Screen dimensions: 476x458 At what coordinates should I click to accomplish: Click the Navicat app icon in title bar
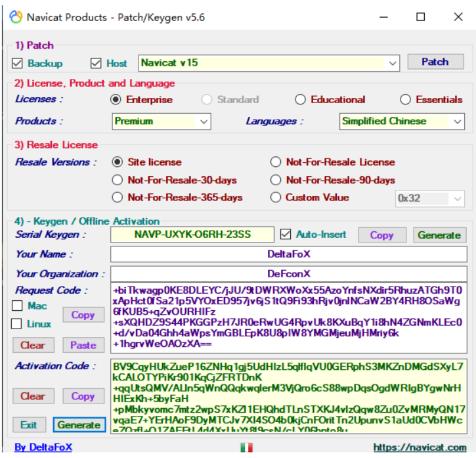16,17
